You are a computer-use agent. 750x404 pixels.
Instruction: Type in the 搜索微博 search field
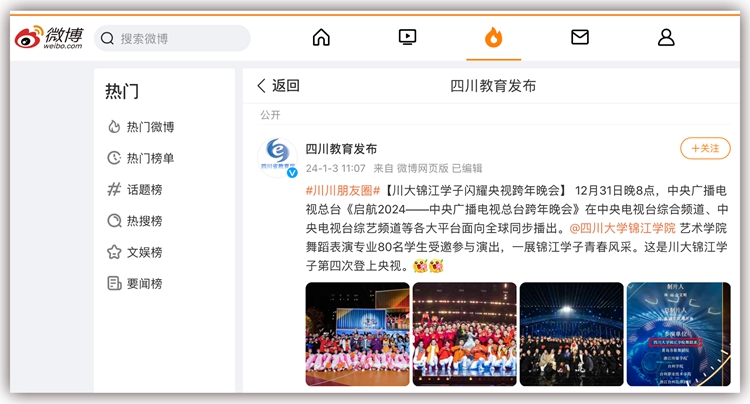click(x=180, y=39)
